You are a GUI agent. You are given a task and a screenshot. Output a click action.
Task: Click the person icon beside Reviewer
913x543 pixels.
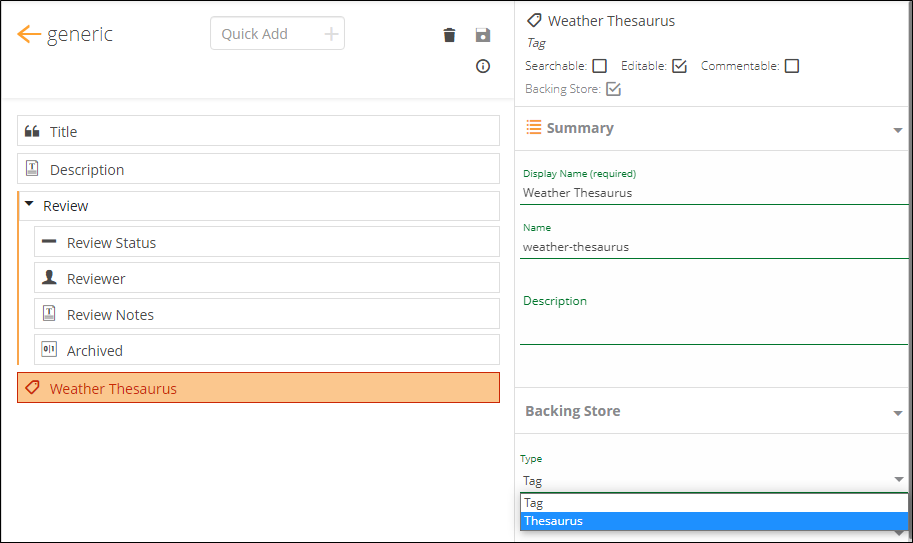click(49, 278)
